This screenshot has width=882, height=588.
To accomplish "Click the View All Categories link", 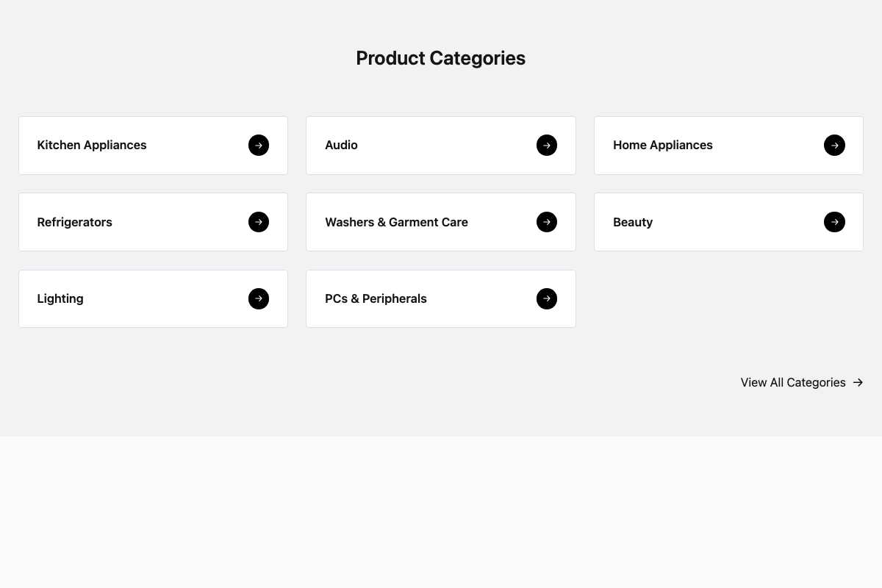I will 793,382.
